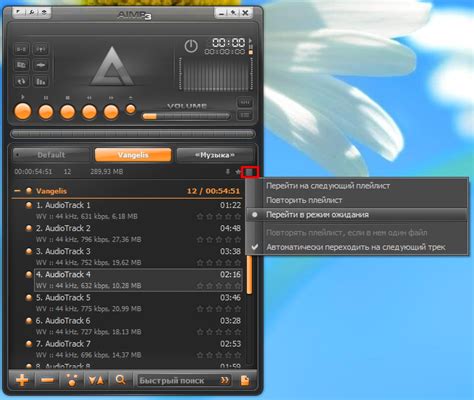This screenshot has height=400, width=474.
Task: Collapse the Vangelis group
Action: pyautogui.click(x=17, y=191)
